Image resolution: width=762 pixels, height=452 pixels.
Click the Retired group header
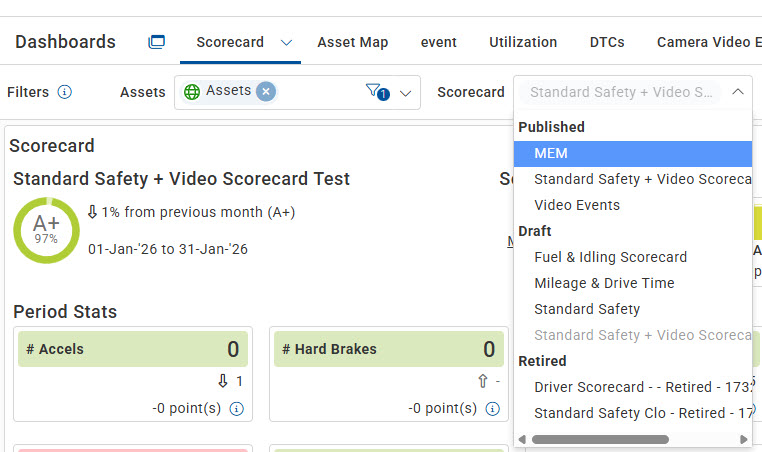[542, 361]
